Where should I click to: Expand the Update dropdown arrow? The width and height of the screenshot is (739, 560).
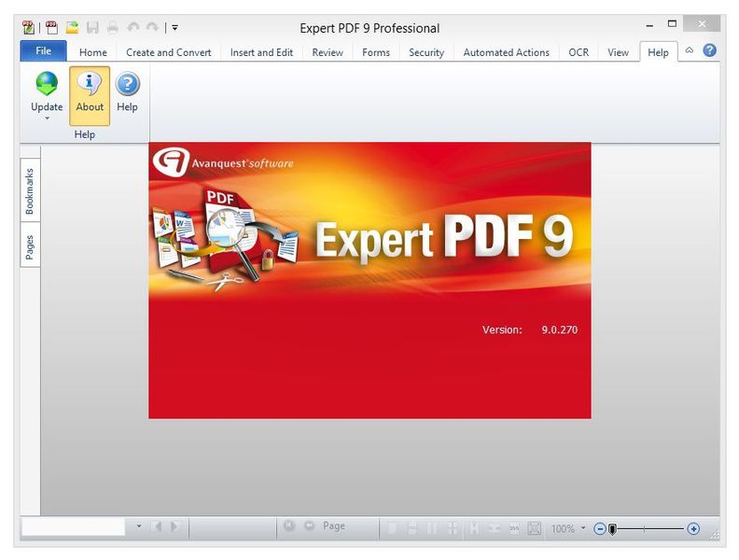coord(48,119)
